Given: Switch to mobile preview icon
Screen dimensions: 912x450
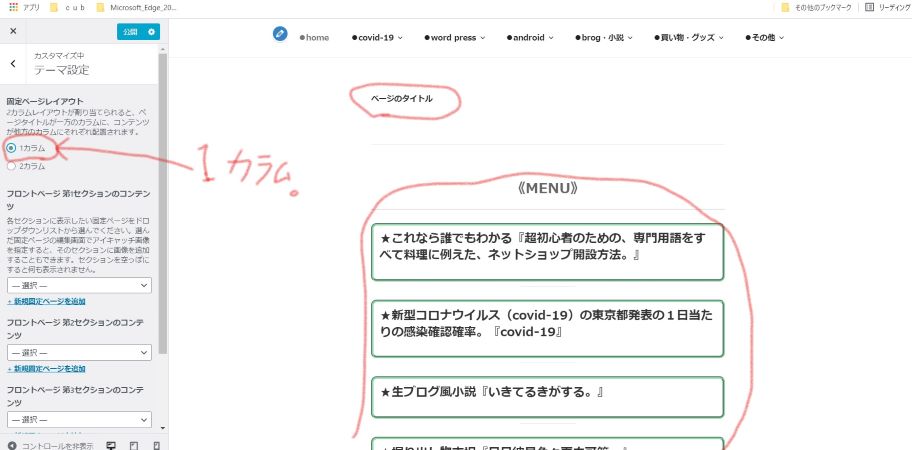Looking at the screenshot, I should click(x=156, y=446).
